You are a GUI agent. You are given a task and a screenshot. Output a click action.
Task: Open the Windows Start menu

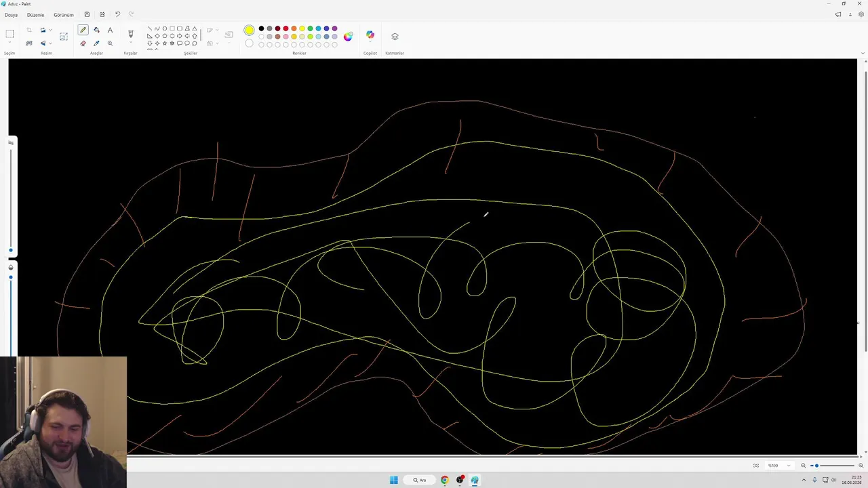pos(394,480)
